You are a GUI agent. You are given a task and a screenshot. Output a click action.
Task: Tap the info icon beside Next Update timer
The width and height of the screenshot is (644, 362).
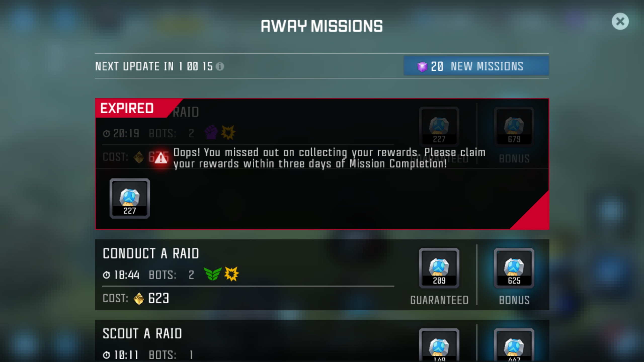click(x=220, y=67)
